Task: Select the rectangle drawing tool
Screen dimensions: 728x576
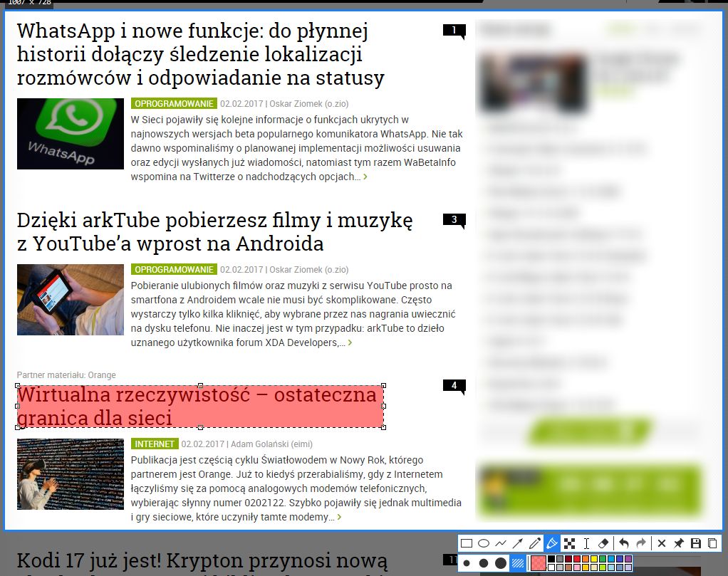Action: [x=466, y=543]
